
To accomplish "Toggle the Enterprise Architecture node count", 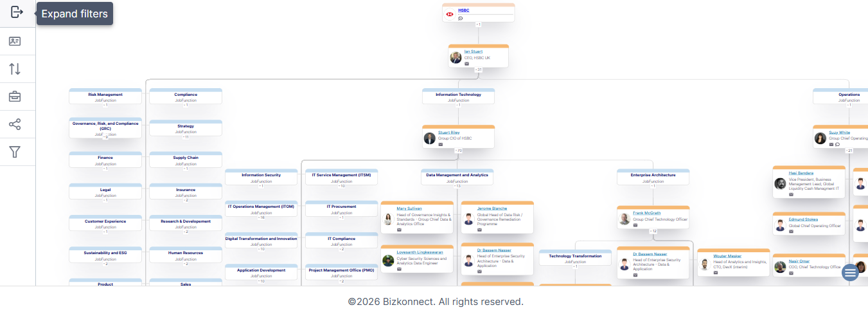I will pyautogui.click(x=653, y=186).
